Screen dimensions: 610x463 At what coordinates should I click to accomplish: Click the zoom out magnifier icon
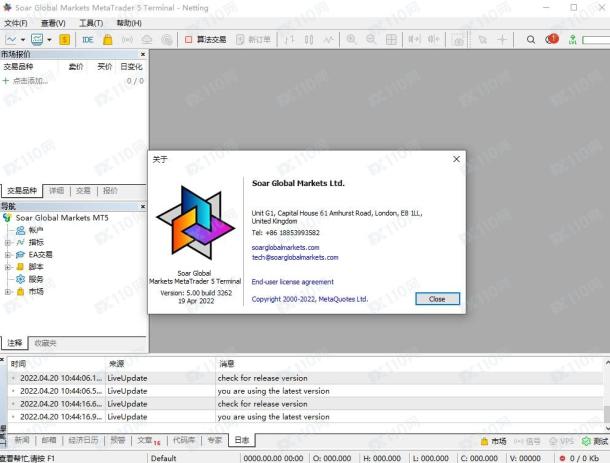pyautogui.click(x=371, y=40)
